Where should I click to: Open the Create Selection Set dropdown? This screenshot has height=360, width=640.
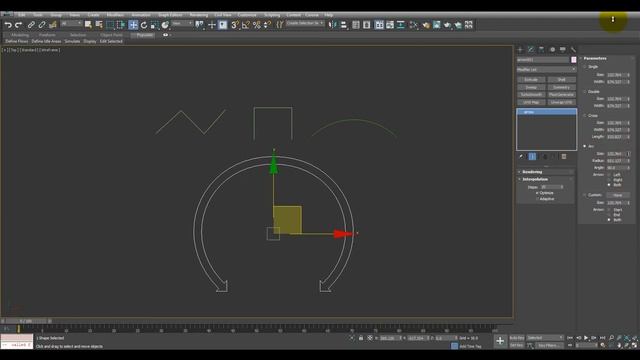(305, 24)
